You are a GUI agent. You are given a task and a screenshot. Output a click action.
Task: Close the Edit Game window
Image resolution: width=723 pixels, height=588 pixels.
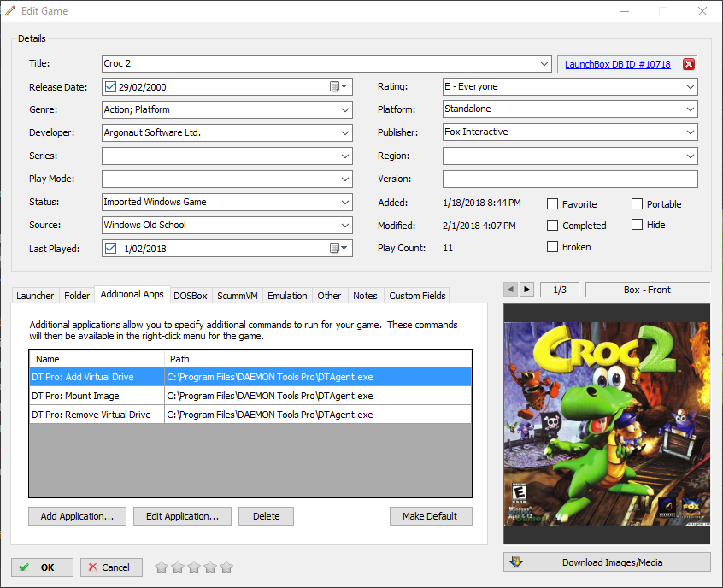pos(702,11)
